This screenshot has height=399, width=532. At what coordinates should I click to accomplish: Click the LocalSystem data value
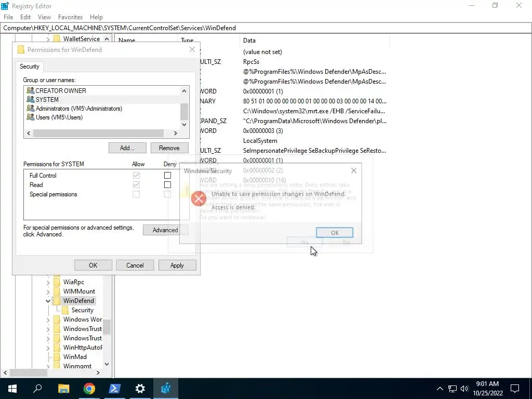(260, 141)
